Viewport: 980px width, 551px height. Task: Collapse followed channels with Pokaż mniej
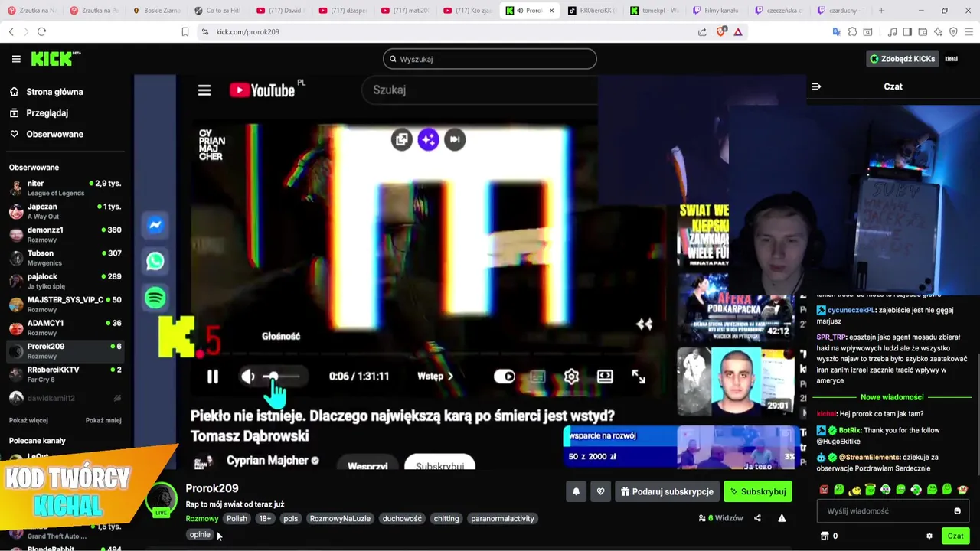click(x=103, y=420)
